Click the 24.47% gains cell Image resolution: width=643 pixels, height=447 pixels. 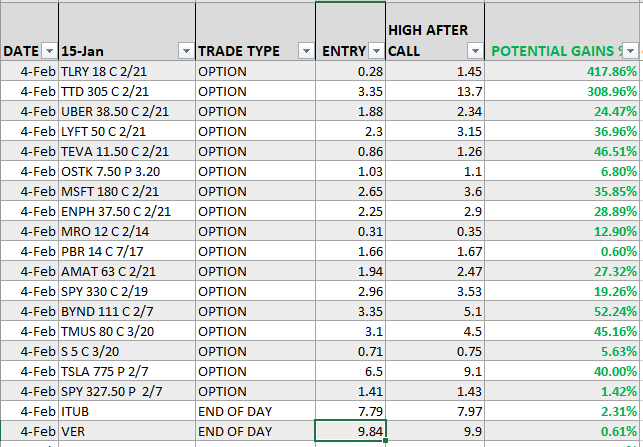[x=562, y=111]
